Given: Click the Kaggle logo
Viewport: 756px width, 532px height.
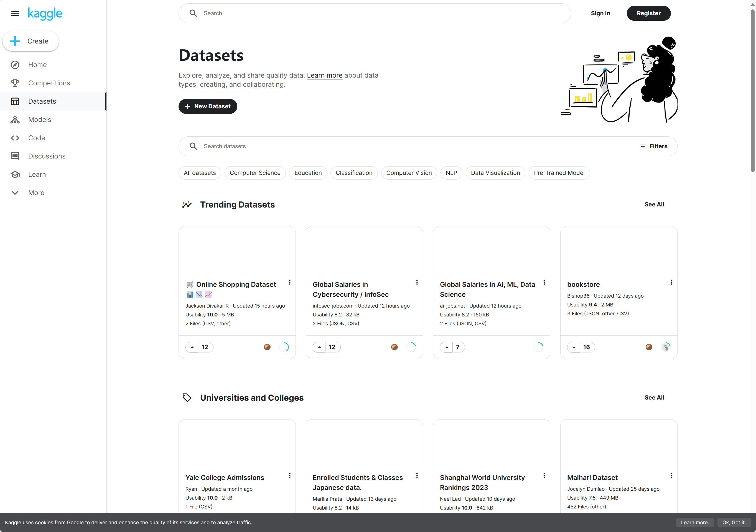Looking at the screenshot, I should [x=45, y=14].
